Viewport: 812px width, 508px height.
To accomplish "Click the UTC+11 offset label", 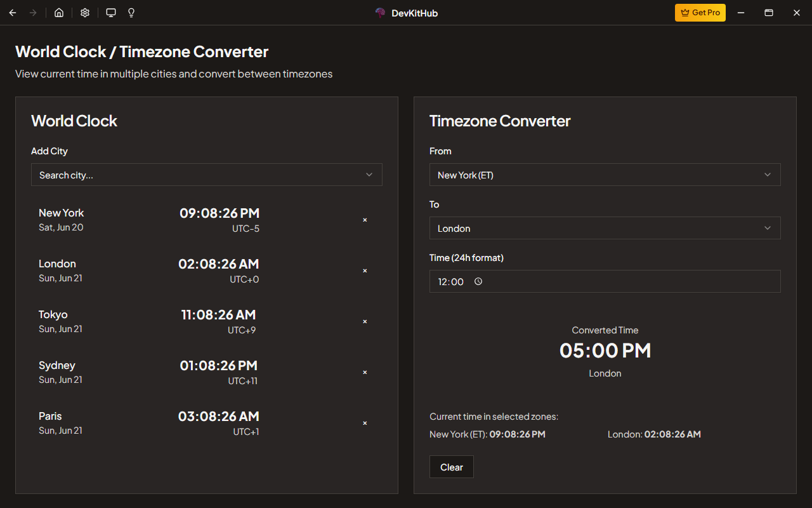I will 243,381.
